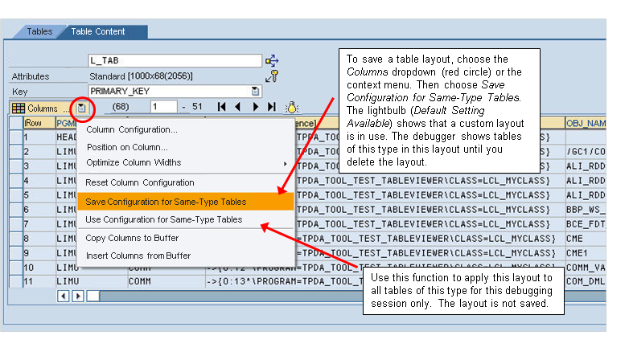Viewport: 629px width, 364px height.
Task: Switch to the Tables tab
Action: point(39,32)
